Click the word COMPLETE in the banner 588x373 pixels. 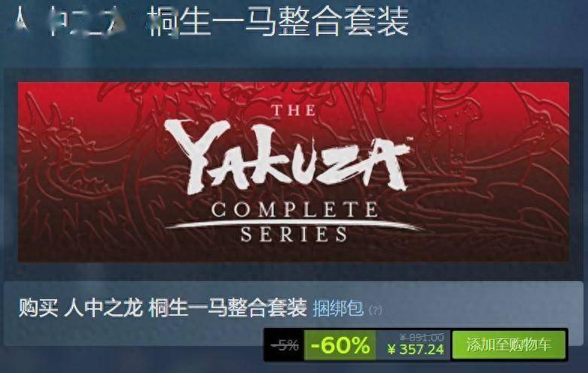[294, 209]
